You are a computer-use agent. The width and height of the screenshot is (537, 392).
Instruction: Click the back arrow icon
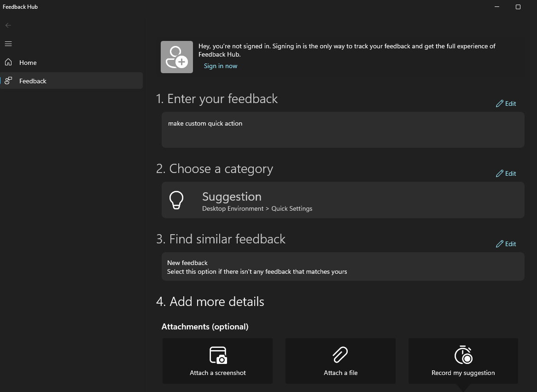(x=8, y=25)
